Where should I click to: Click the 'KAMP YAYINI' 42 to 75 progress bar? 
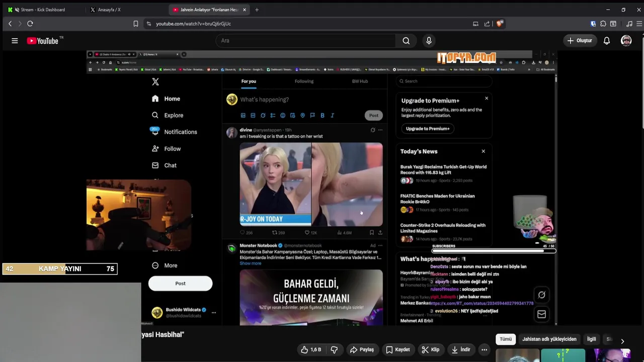tap(60, 269)
